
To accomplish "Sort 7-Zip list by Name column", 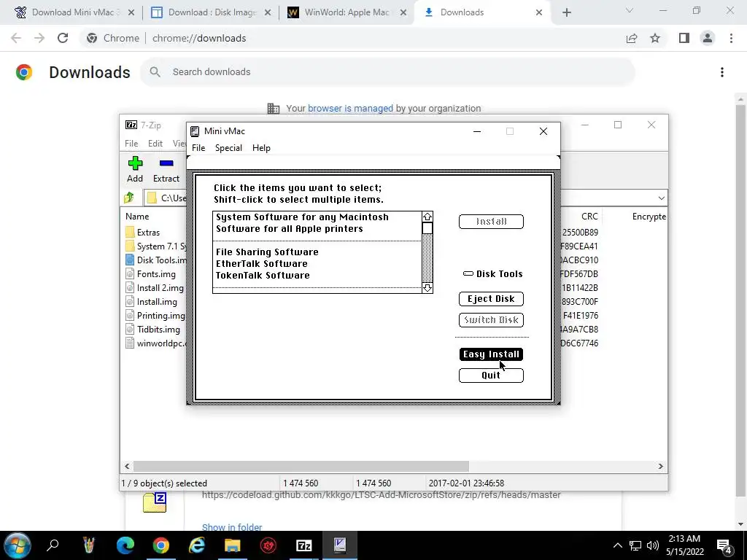I will point(137,216).
